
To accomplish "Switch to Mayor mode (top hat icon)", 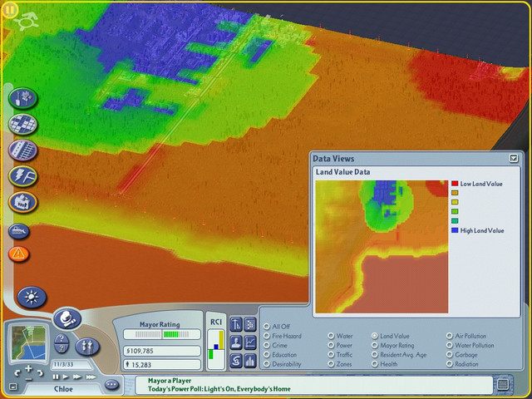I will coord(67,318).
